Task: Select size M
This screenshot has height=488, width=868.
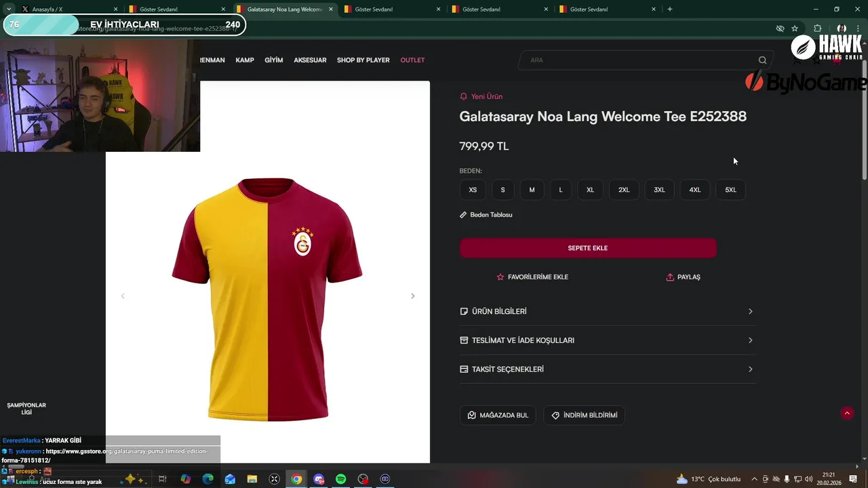Action: [x=532, y=190]
